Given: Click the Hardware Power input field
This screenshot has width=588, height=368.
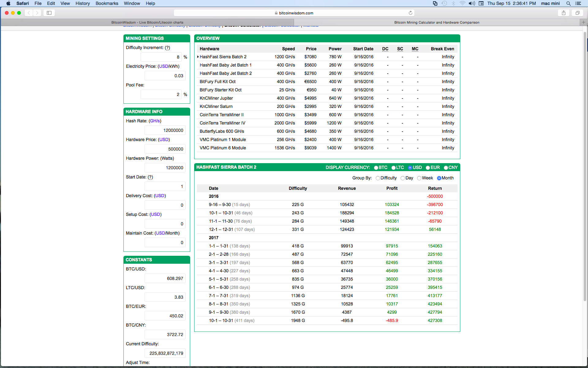Looking at the screenshot, I should [165, 168].
